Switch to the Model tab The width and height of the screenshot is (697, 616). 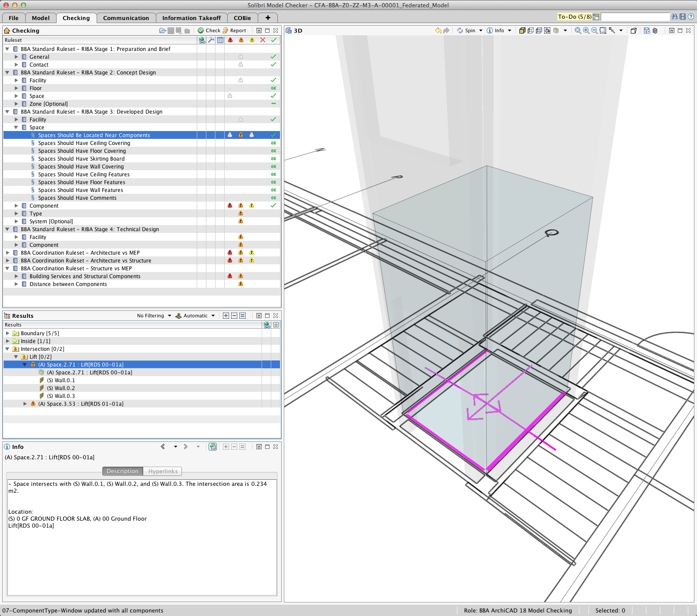[40, 18]
